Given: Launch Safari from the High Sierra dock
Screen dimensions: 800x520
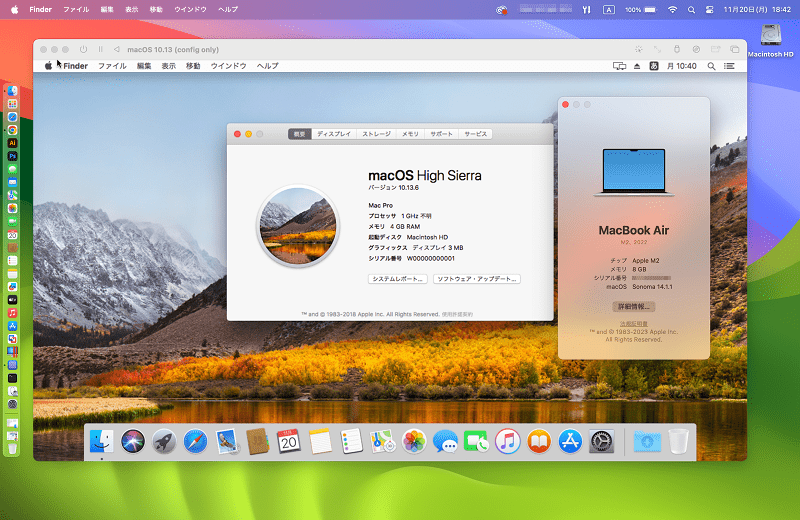Looking at the screenshot, I should pyautogui.click(x=195, y=441).
